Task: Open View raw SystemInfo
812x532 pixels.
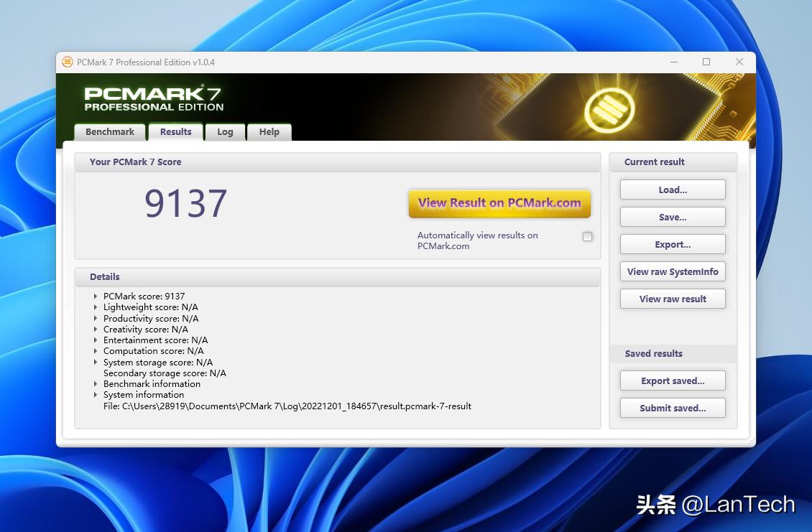Action: [x=673, y=271]
